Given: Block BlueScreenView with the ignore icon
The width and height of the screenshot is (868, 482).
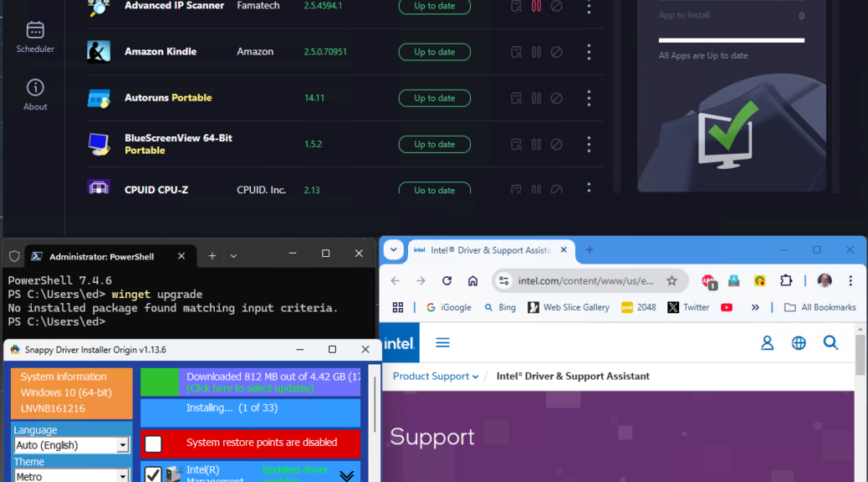Looking at the screenshot, I should (556, 144).
